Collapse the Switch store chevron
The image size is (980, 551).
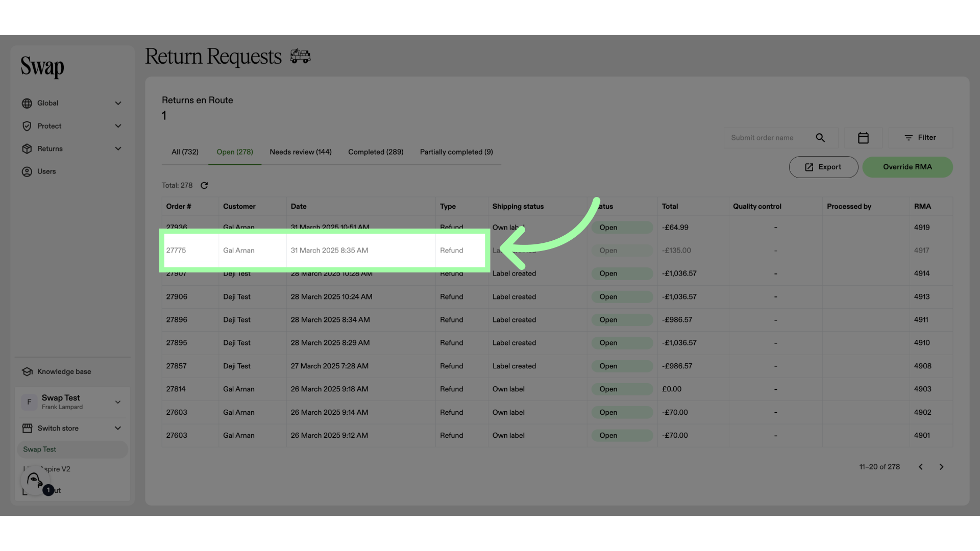point(118,429)
